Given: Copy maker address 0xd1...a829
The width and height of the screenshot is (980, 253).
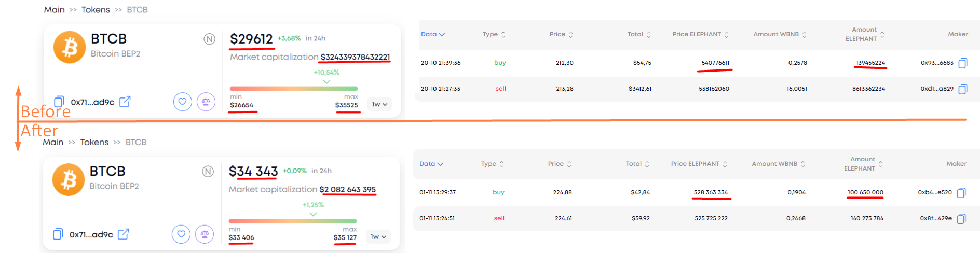Looking at the screenshot, I should tap(963, 89).
